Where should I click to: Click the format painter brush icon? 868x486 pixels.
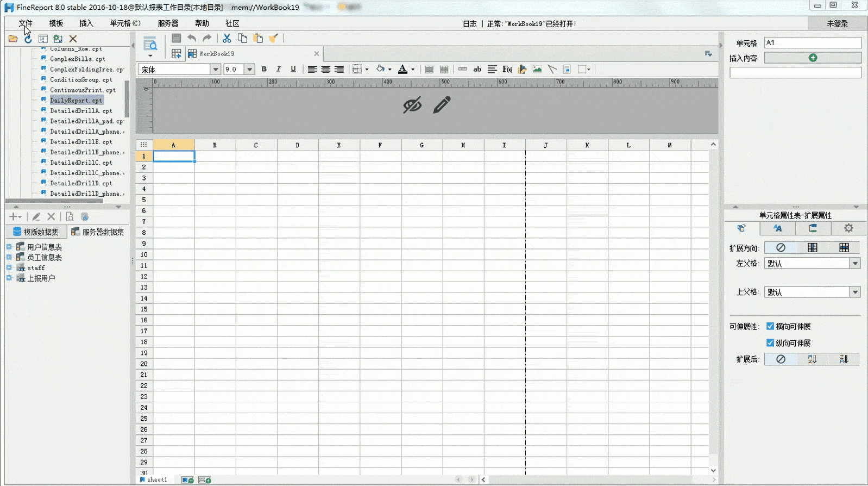273,38
